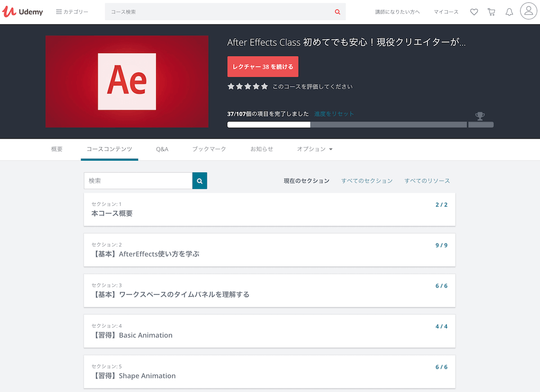Continue with レクチャー 38 を続ける button
Screen dimensions: 540x392
(x=263, y=67)
